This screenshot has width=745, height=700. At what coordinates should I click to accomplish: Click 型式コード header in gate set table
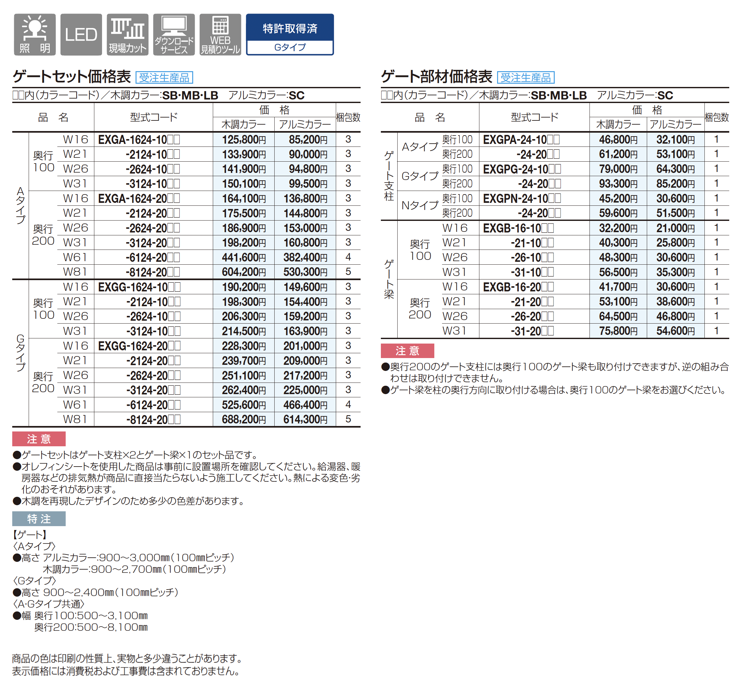point(154,117)
